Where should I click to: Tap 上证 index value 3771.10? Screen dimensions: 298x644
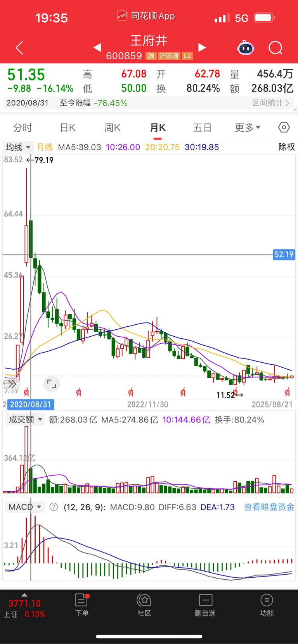(x=24, y=603)
